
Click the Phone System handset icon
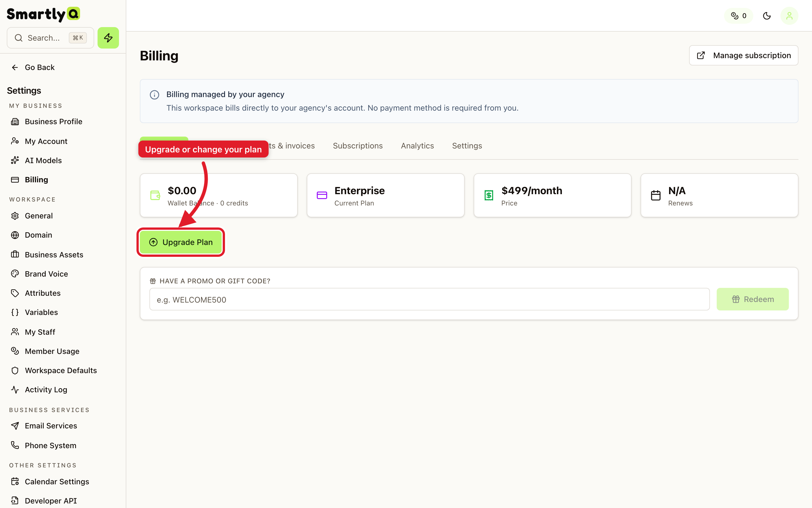[x=15, y=445]
